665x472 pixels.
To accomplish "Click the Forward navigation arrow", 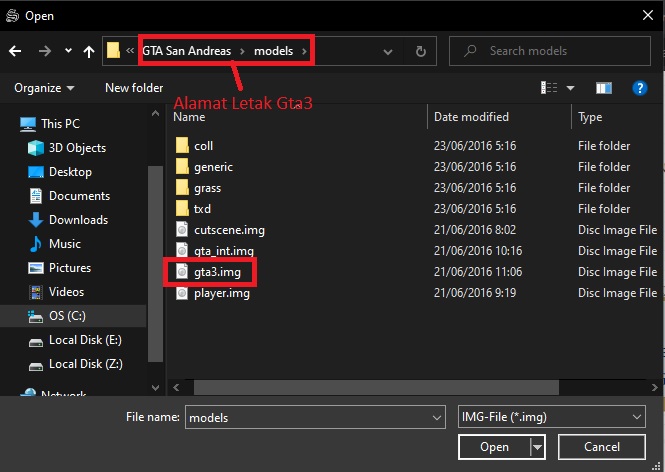I will pos(45,51).
